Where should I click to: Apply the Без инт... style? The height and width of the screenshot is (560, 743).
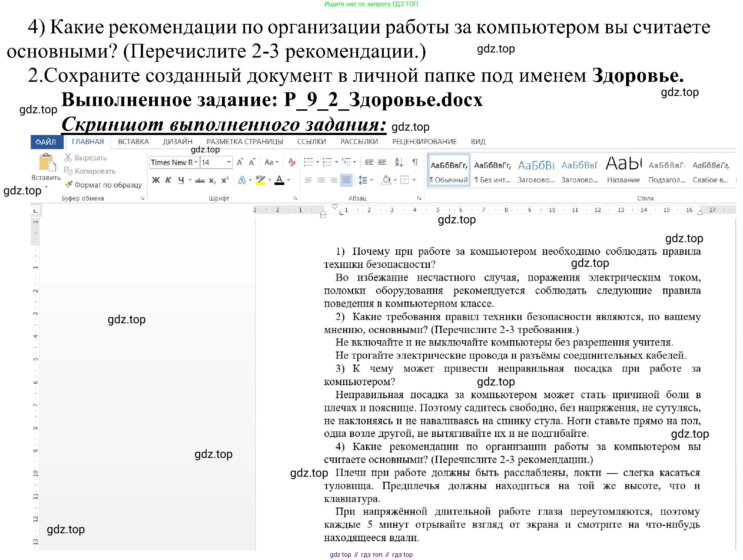click(x=492, y=170)
